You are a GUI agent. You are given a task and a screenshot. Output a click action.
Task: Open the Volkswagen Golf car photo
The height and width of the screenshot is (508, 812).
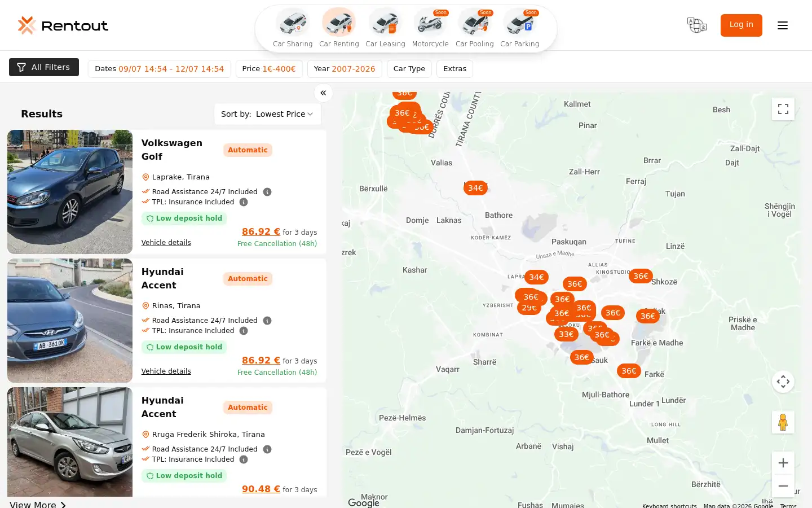pos(70,192)
